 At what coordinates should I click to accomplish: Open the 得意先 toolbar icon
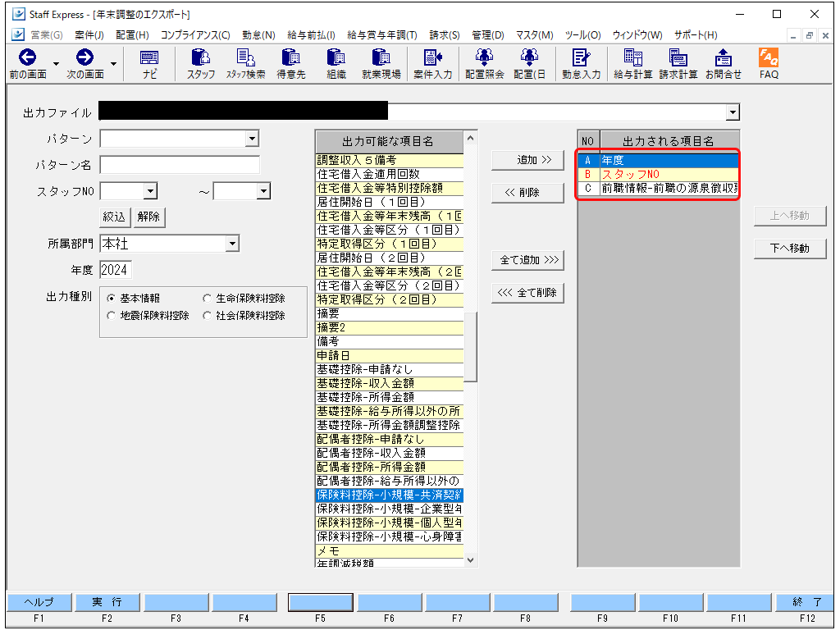(x=291, y=57)
